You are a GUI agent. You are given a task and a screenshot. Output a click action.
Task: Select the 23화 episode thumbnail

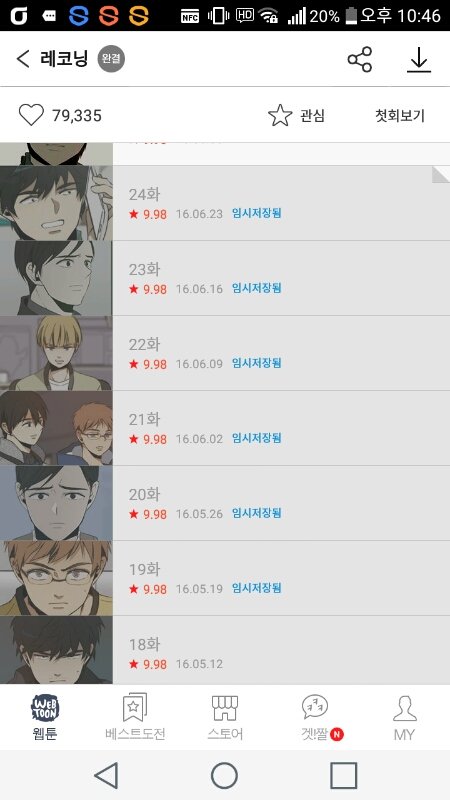coord(56,278)
